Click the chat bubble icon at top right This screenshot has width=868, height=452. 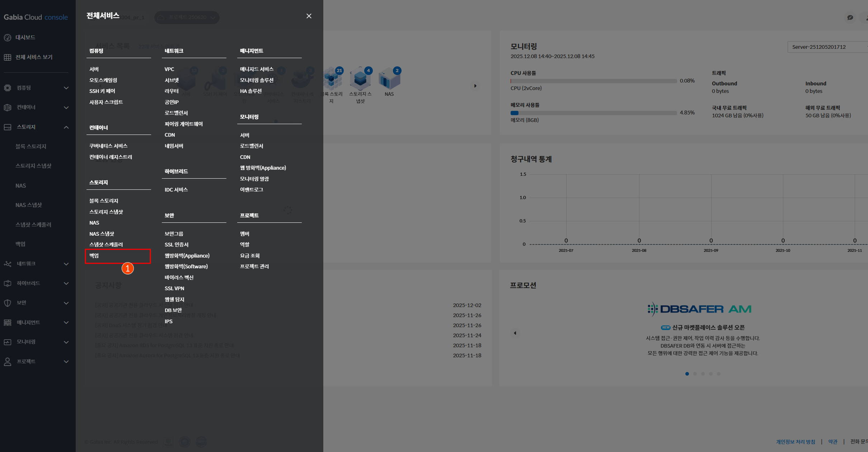(850, 18)
